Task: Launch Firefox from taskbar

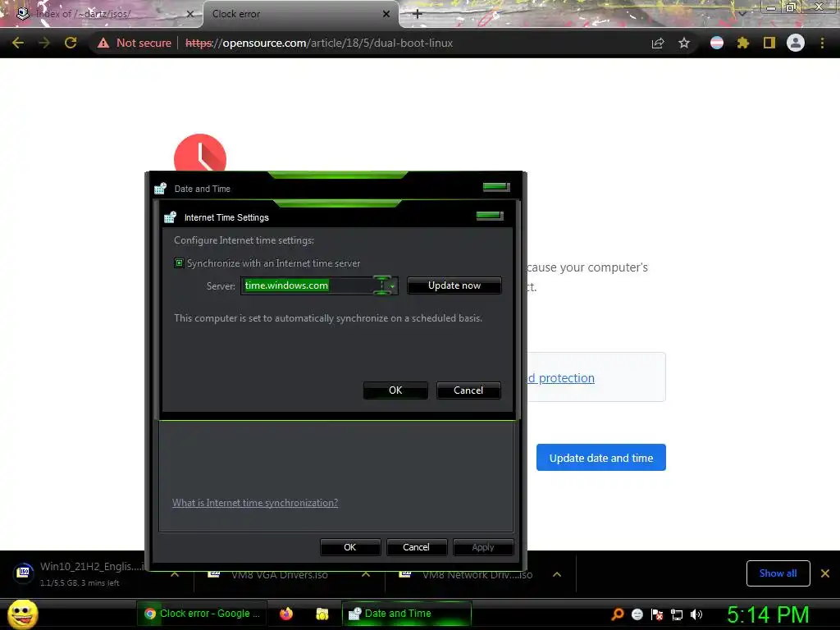Action: coord(286,614)
